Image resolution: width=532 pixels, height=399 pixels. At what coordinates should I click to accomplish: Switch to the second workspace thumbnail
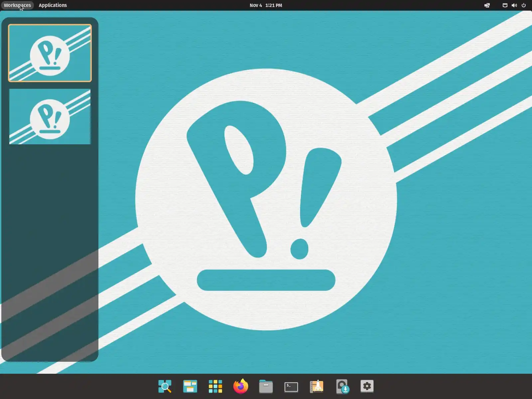pos(50,116)
